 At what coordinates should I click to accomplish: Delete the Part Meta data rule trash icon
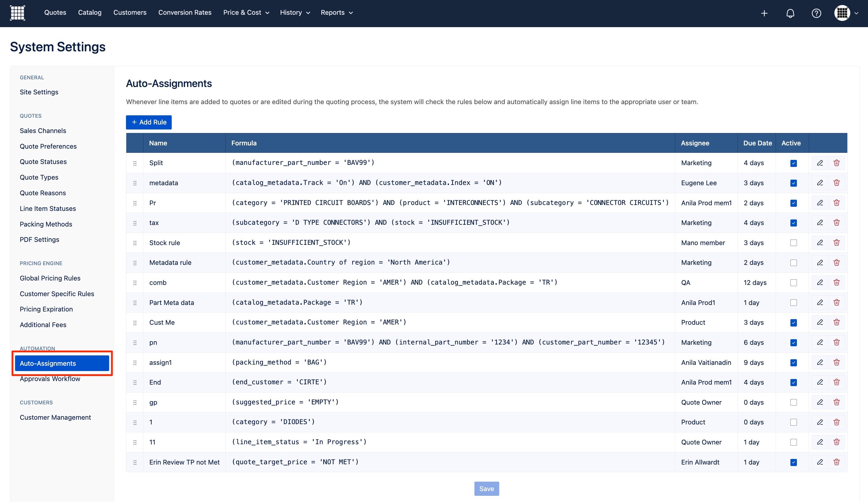[836, 303]
